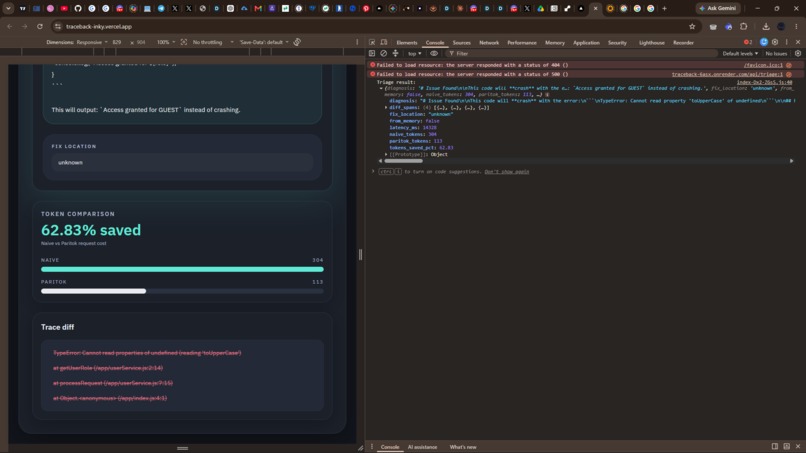Image resolution: width=806 pixels, height=453 pixels.
Task: Click the GitHub tab icon
Action: pos(78,8)
